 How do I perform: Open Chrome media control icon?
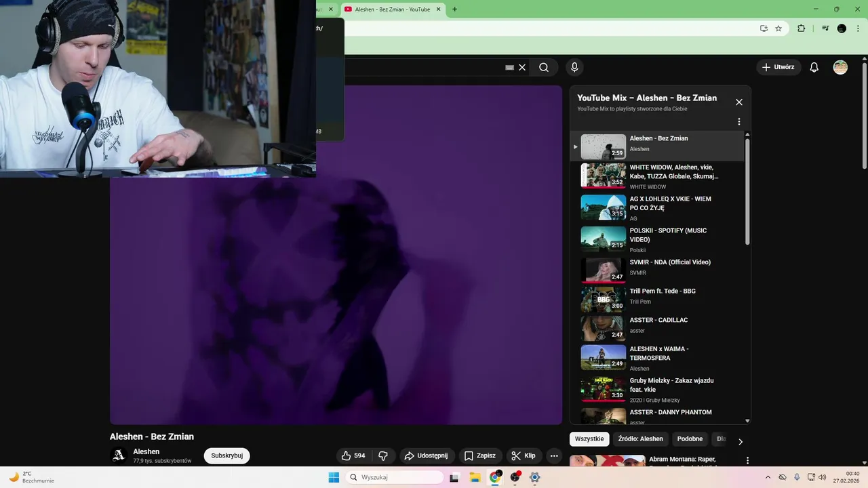pos(825,28)
